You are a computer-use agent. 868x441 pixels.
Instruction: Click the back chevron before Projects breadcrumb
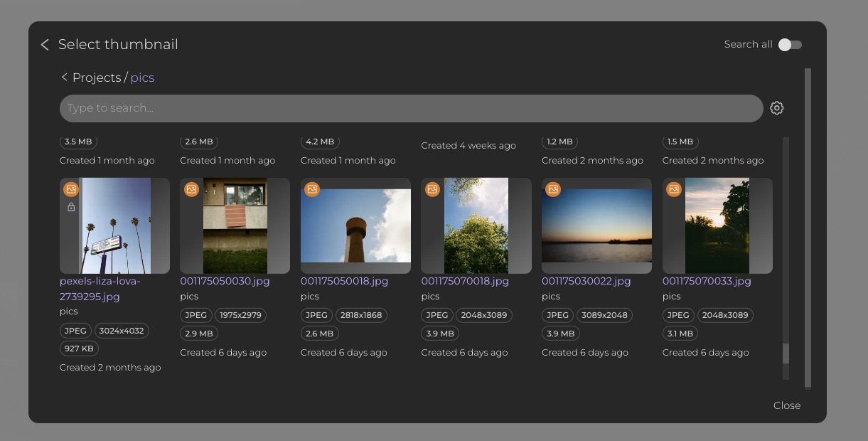tap(64, 77)
